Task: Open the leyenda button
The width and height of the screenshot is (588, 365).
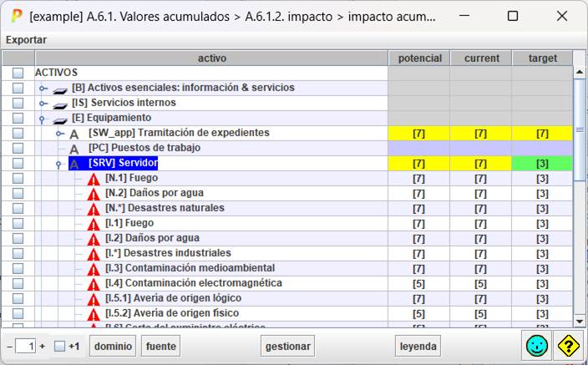Action: pos(418,346)
